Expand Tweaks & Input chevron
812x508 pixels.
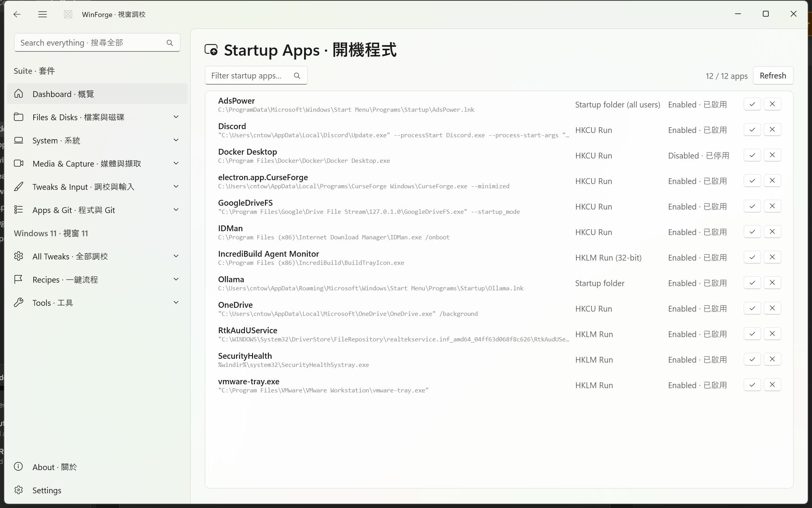tap(176, 186)
